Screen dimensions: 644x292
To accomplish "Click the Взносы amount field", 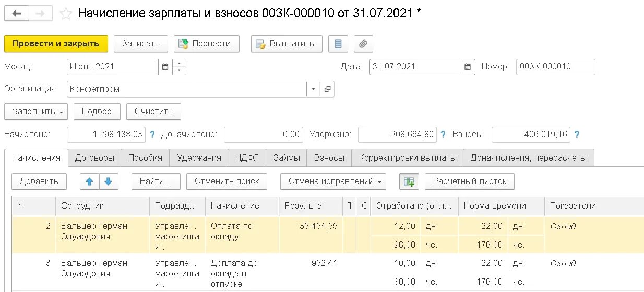I will click(531, 135).
